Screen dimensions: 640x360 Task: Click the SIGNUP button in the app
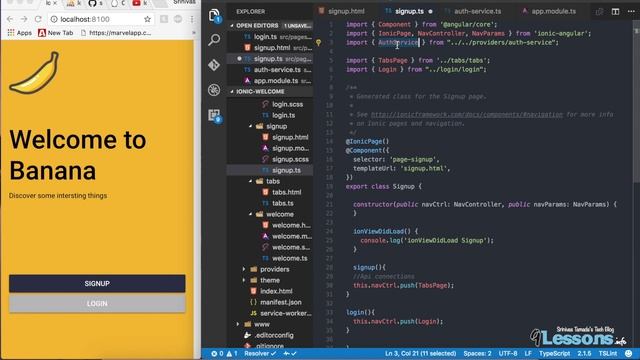[x=97, y=283]
